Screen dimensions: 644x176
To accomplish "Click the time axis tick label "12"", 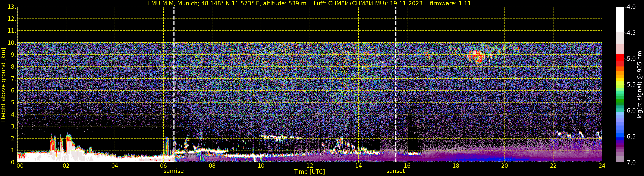I will click(x=310, y=166).
